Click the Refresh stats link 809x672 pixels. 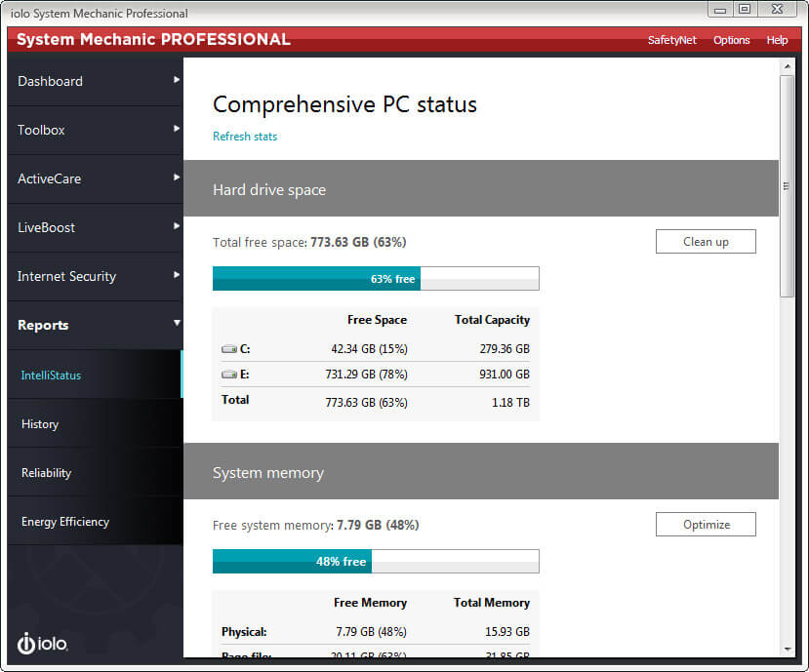point(245,137)
